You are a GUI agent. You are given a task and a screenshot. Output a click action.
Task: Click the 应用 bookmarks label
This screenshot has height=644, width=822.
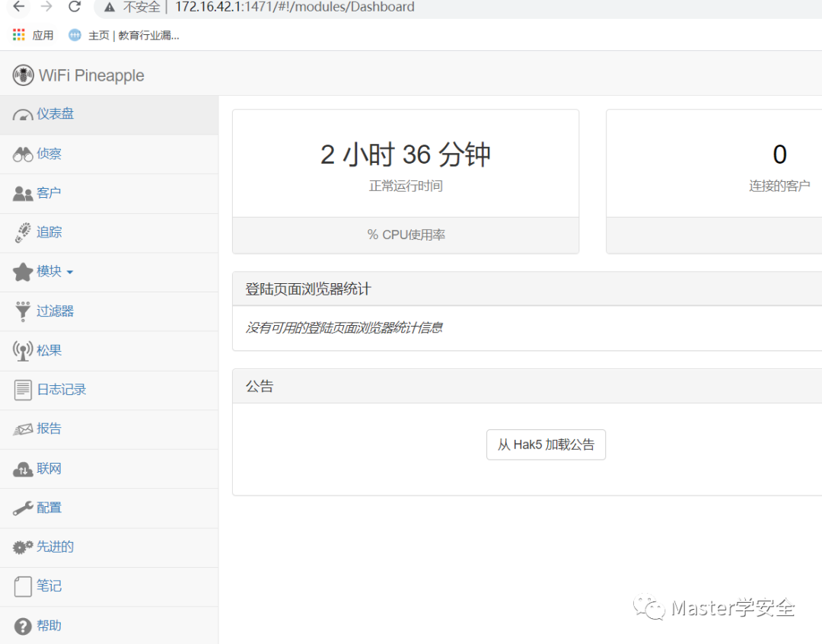43,35
